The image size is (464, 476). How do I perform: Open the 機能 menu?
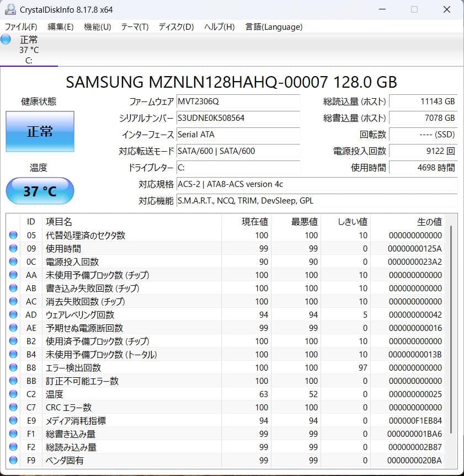pos(97,26)
